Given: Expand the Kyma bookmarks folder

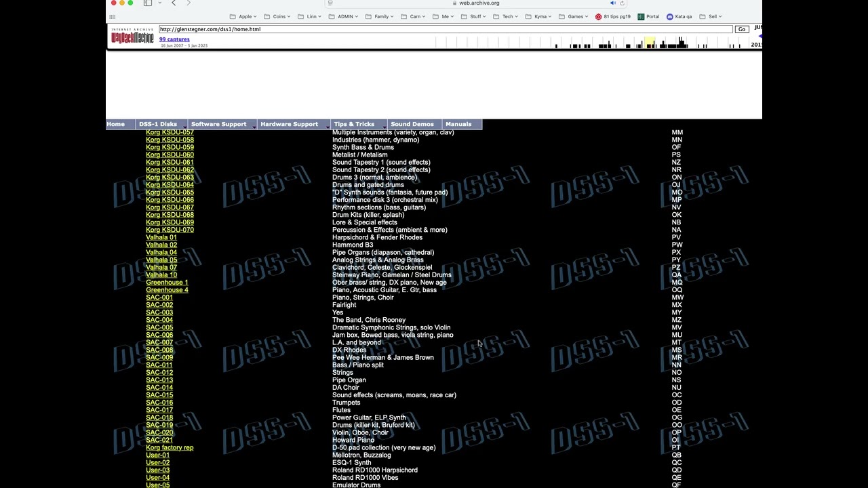Looking at the screenshot, I should click(538, 16).
